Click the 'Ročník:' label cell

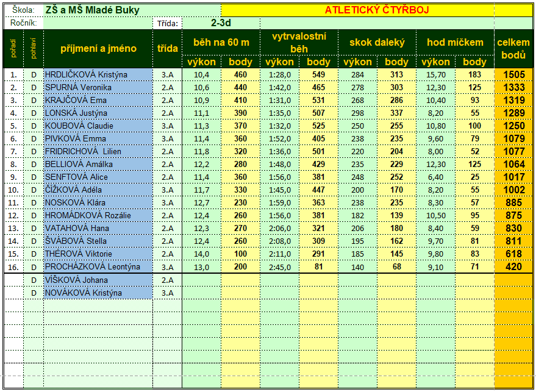pyautogui.click(x=24, y=23)
